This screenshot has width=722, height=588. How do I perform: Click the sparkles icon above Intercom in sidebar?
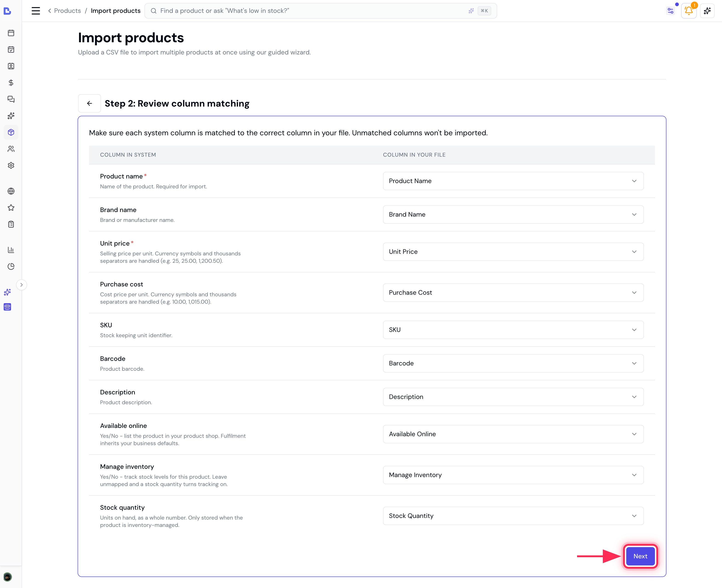7,292
